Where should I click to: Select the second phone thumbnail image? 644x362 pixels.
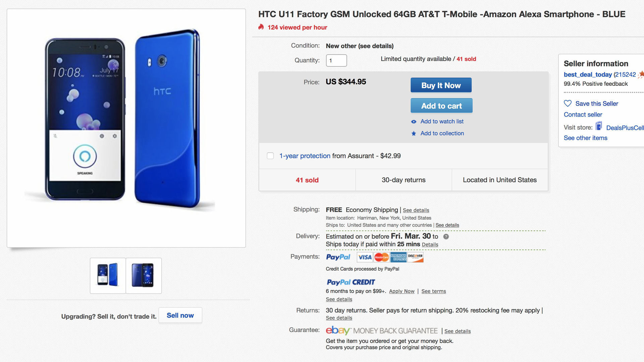(x=144, y=276)
